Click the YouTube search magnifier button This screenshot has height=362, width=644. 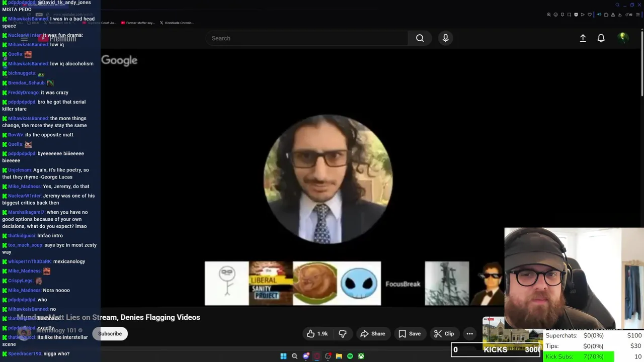(420, 38)
